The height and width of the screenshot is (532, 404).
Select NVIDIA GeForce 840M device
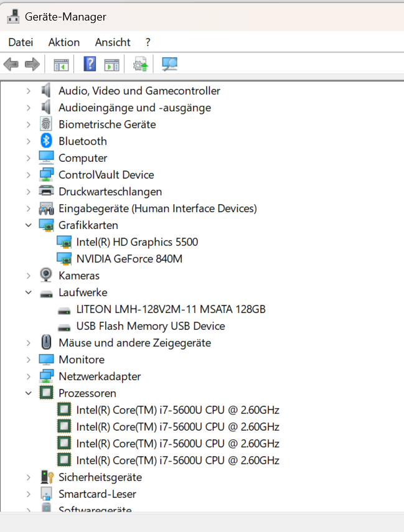129,259
